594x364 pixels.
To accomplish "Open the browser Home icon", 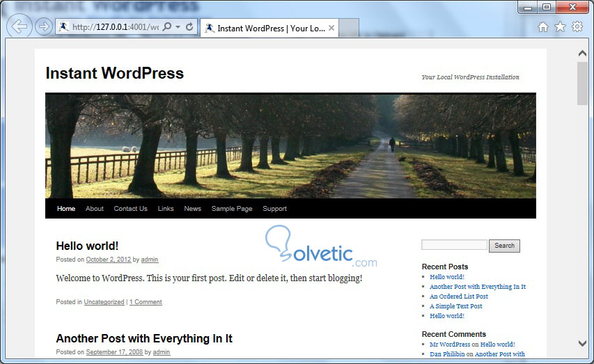I will [x=543, y=27].
